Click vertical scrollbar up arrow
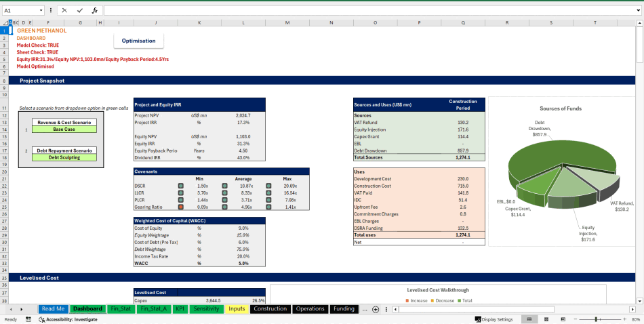This screenshot has width=644, height=324. [640, 23]
